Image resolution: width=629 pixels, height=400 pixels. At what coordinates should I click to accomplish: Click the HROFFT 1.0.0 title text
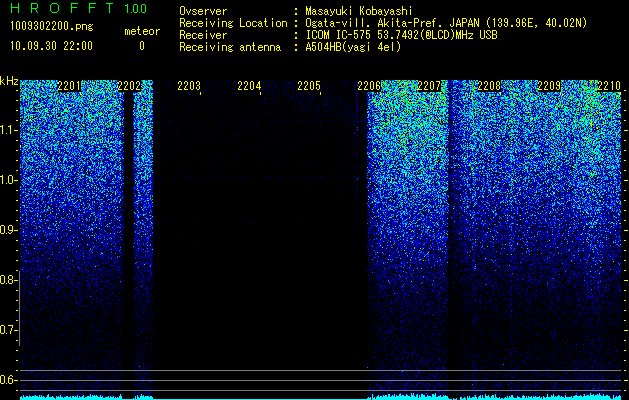pyautogui.click(x=79, y=8)
